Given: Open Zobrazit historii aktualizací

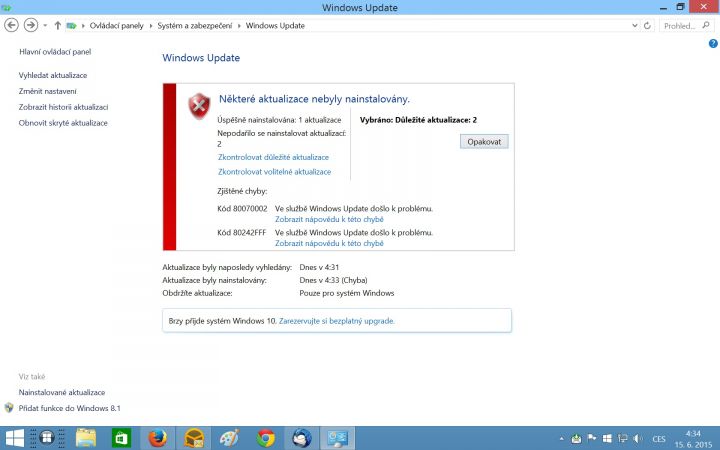Looking at the screenshot, I should point(63,107).
